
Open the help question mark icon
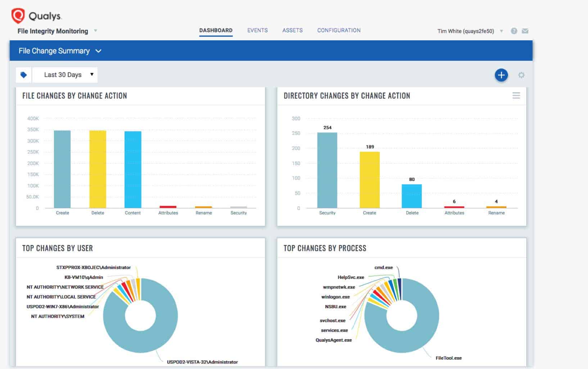click(x=514, y=31)
